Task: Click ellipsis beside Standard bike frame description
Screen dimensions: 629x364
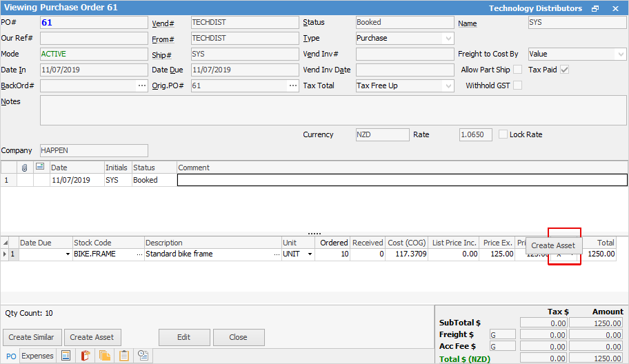Action: (277, 254)
